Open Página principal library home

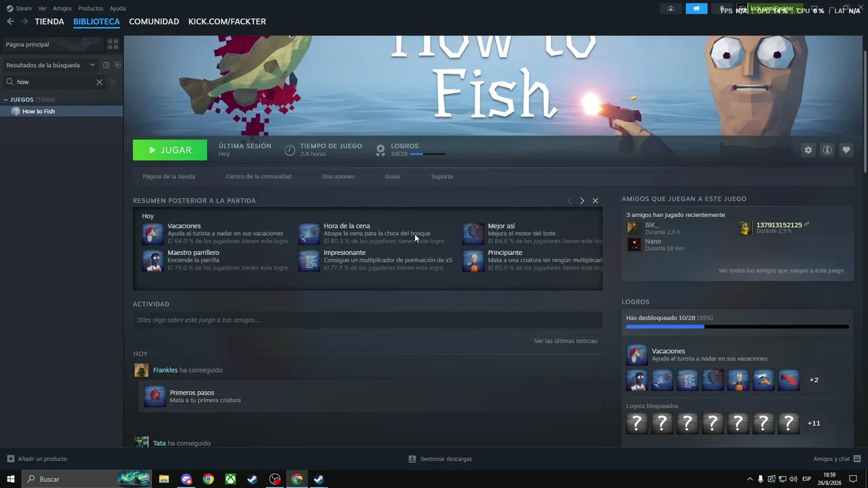52,44
